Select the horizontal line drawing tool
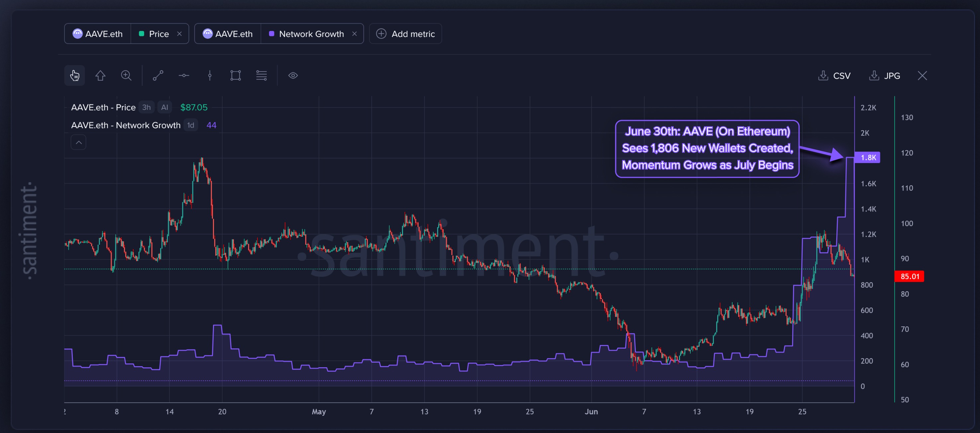 [x=184, y=75]
